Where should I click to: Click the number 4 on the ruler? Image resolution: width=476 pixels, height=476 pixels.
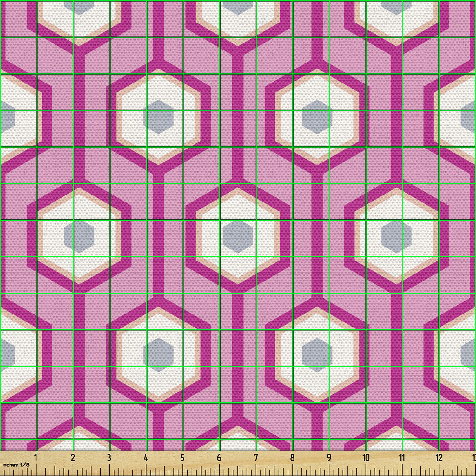(x=146, y=458)
